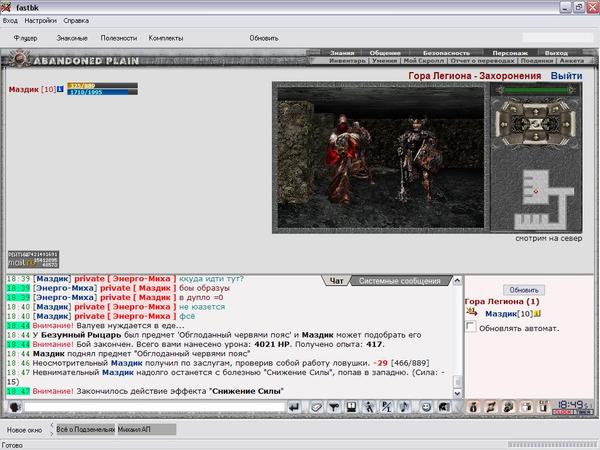
Task: Click the blue mana bar 1710/1995
Action: click(x=103, y=92)
